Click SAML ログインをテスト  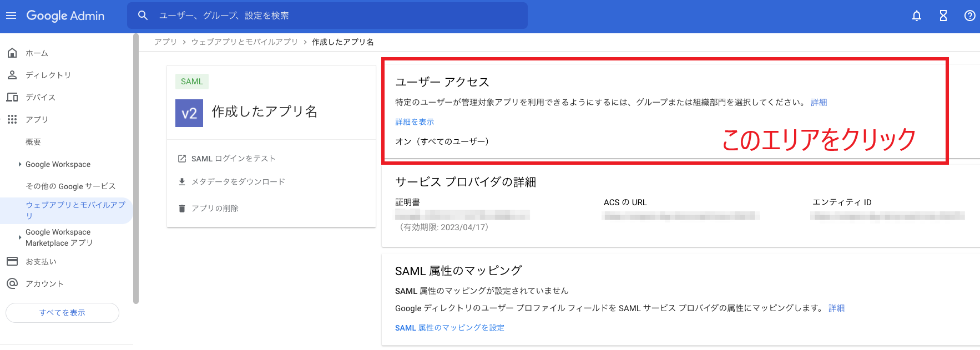[233, 159]
